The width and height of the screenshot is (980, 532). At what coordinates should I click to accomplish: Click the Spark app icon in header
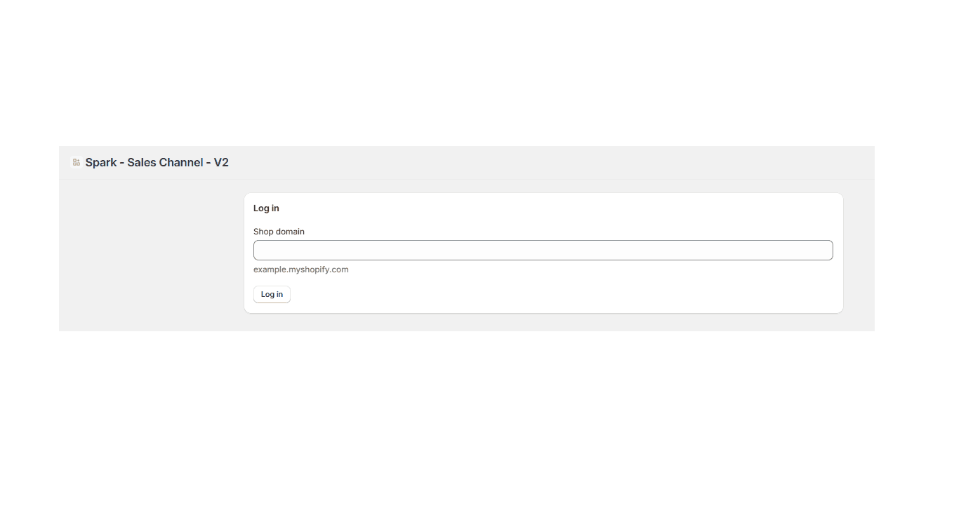[76, 162]
